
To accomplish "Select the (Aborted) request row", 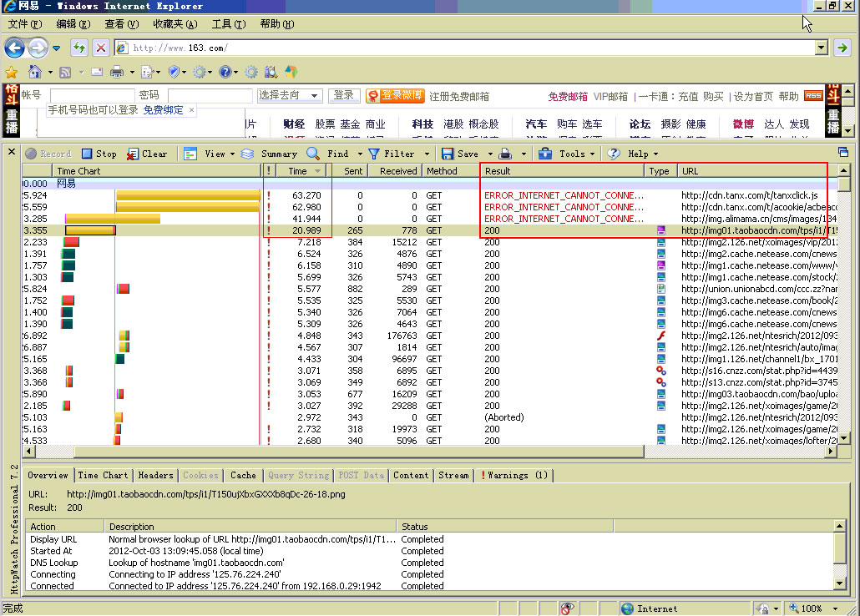I will coord(429,417).
